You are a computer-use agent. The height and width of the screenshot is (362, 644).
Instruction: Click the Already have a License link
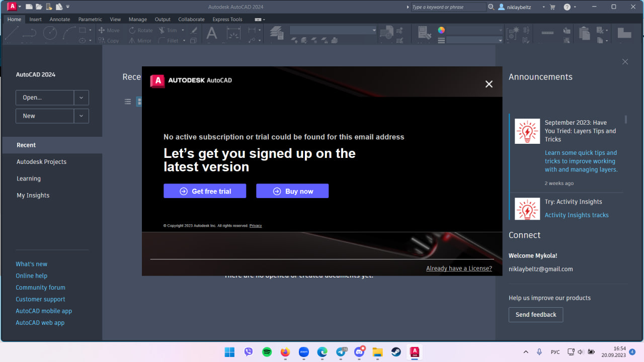tap(459, 268)
